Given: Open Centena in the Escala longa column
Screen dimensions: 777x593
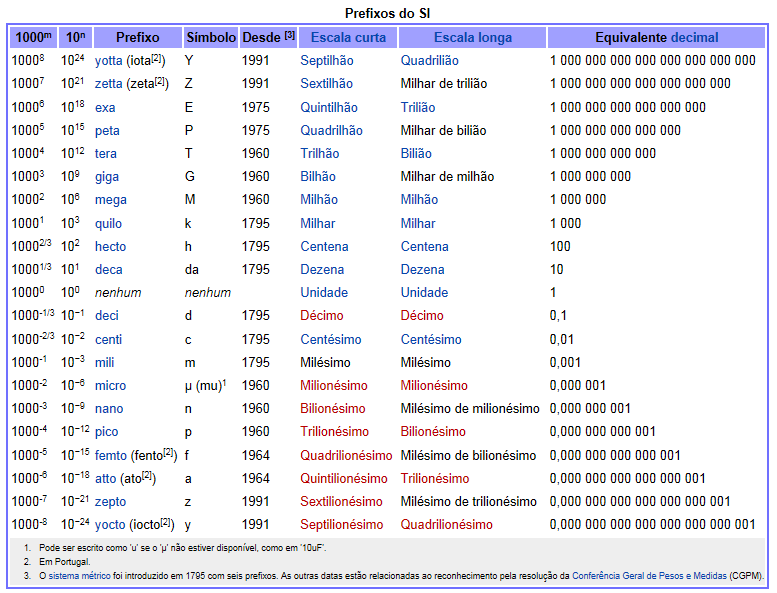Looking at the screenshot, I should (x=424, y=247).
